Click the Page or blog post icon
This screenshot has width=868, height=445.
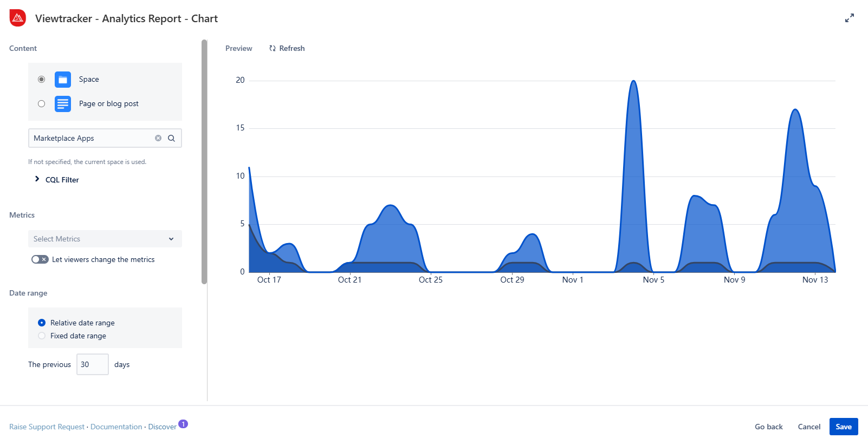(63, 104)
